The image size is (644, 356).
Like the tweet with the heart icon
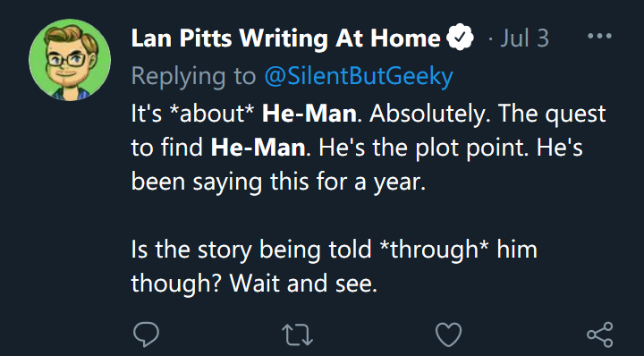448,335
